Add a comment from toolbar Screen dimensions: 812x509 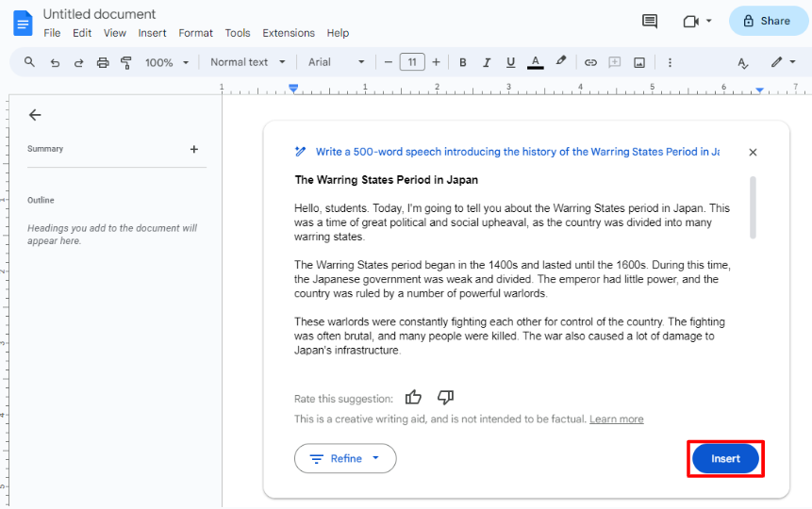(615, 62)
